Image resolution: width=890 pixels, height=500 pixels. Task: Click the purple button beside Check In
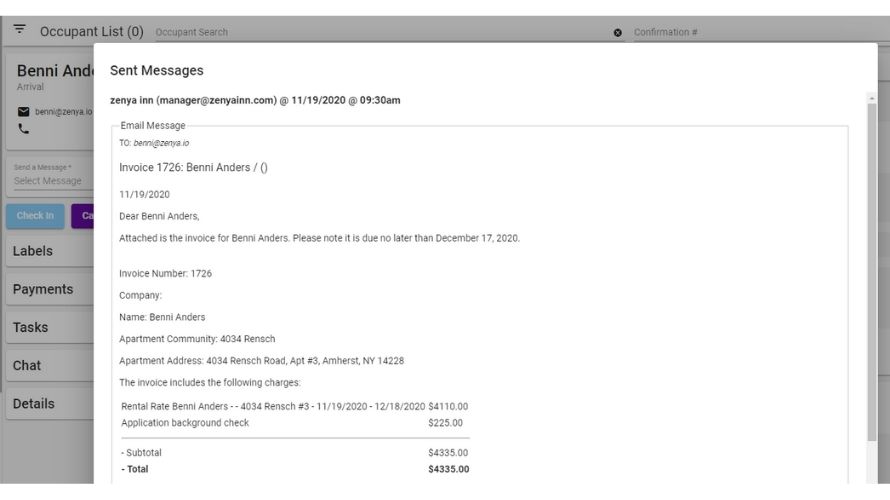point(83,216)
